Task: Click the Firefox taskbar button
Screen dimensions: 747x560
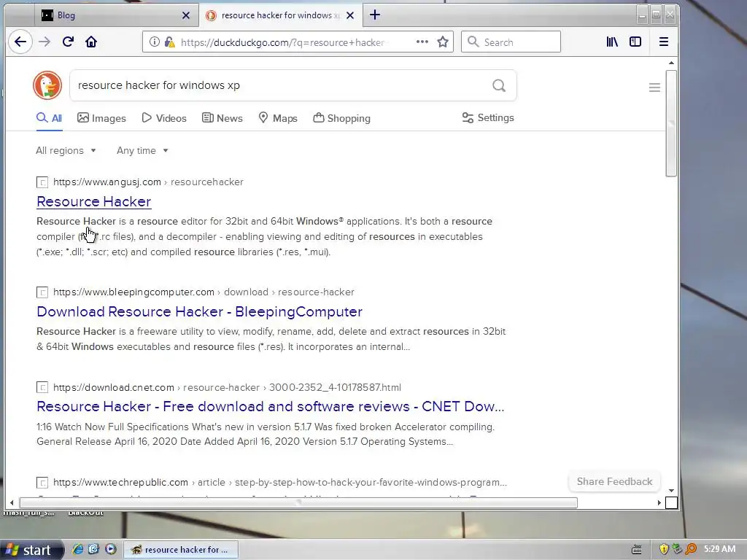Action: pos(181,550)
